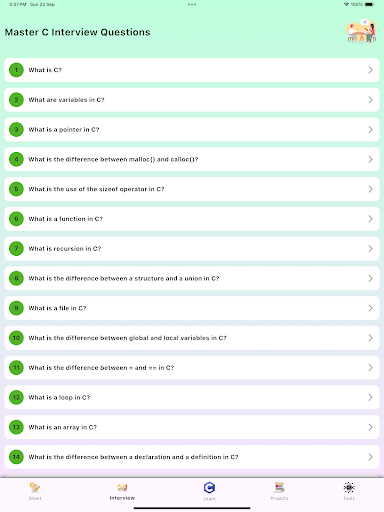Image resolution: width=384 pixels, height=512 pixels.
Task: Tap the interview illustration in header
Action: coord(361,31)
